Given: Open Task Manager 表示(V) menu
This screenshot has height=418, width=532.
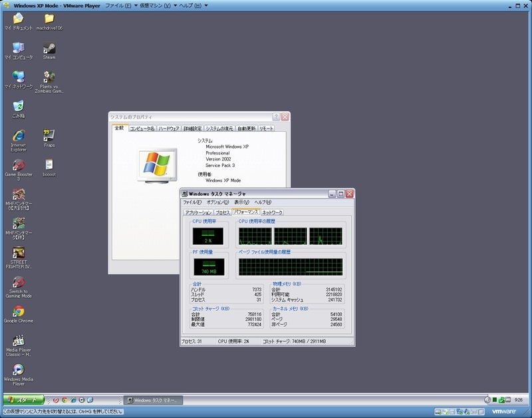Looking at the screenshot, I should tap(241, 202).
